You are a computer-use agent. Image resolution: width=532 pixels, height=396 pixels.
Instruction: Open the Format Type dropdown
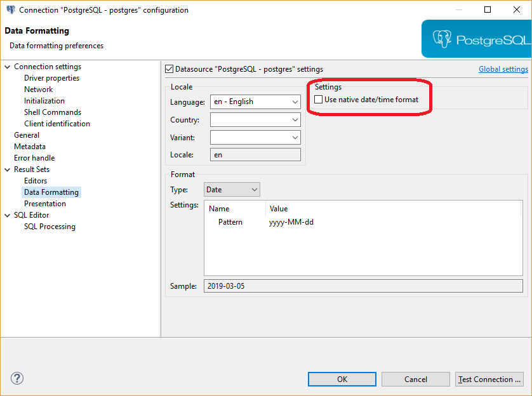point(232,190)
